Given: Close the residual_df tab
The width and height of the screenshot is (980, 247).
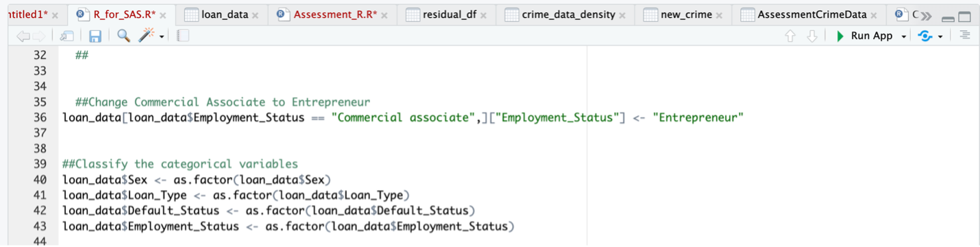Looking at the screenshot, I should click(x=483, y=15).
